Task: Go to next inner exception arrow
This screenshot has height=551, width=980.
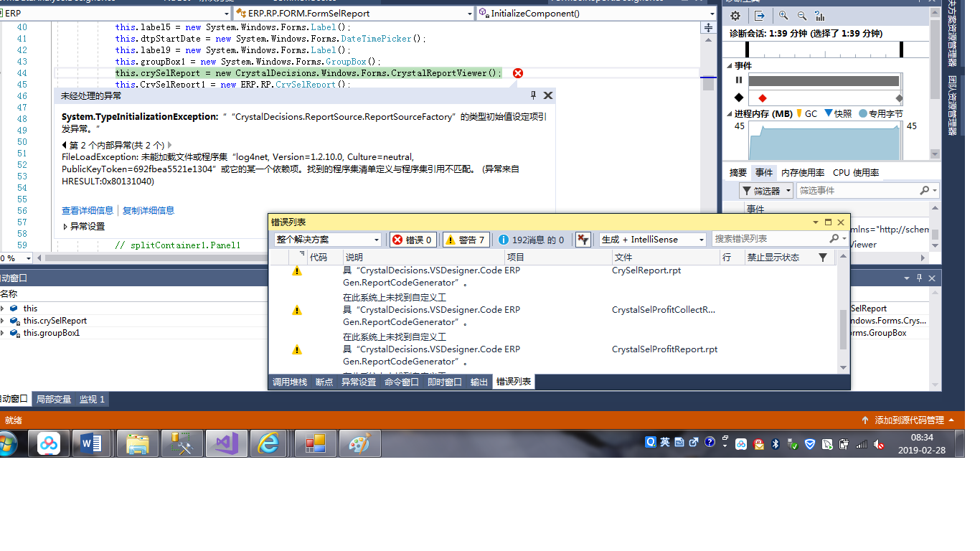Action: point(169,145)
